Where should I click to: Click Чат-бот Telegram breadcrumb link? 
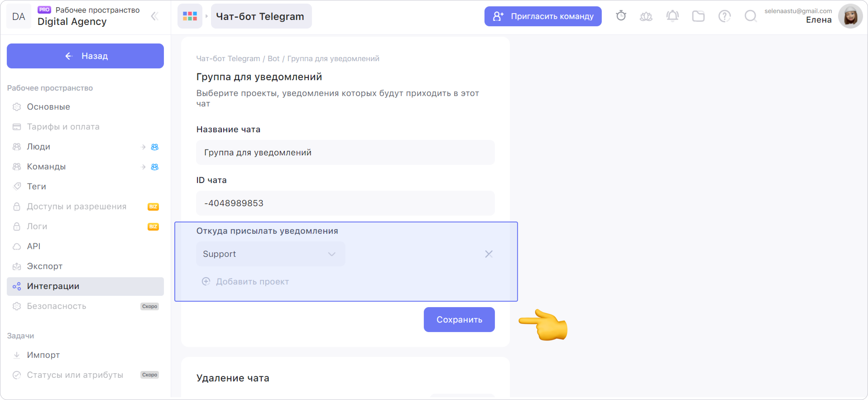click(228, 59)
